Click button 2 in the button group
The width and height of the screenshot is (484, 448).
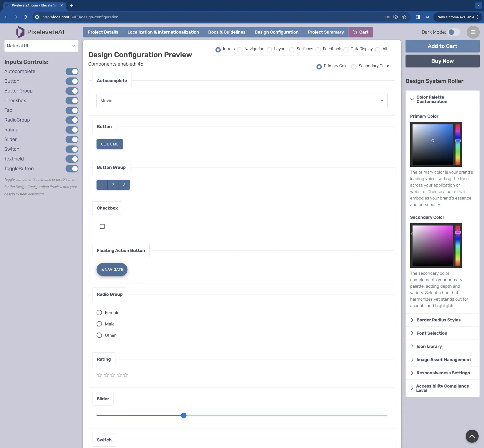[113, 185]
